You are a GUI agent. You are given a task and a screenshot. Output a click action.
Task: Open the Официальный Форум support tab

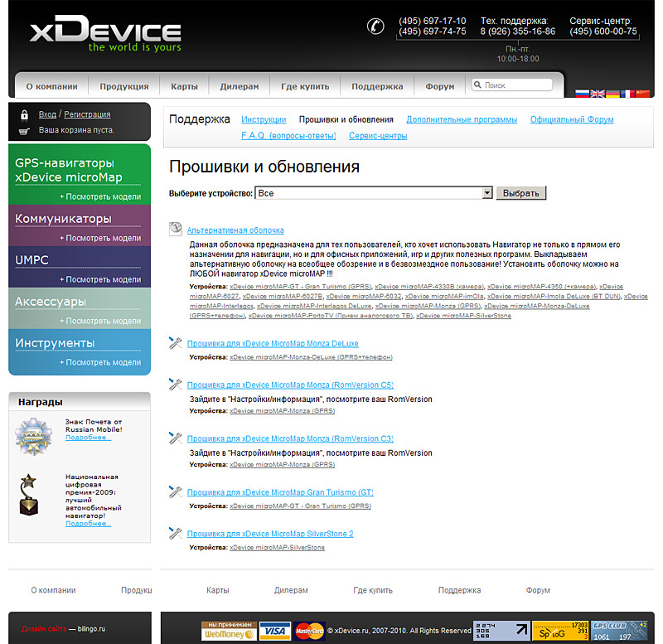pyautogui.click(x=572, y=119)
